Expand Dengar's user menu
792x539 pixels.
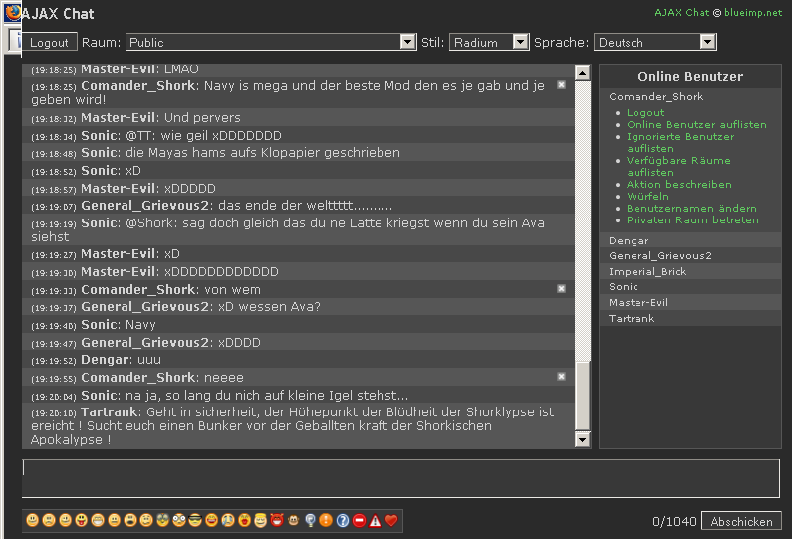[628, 240]
